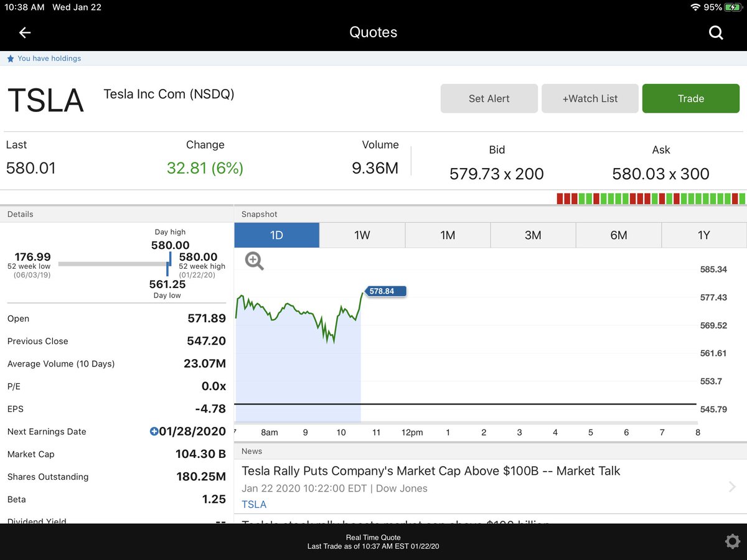Tap the Volume value 9.36M

[375, 168]
